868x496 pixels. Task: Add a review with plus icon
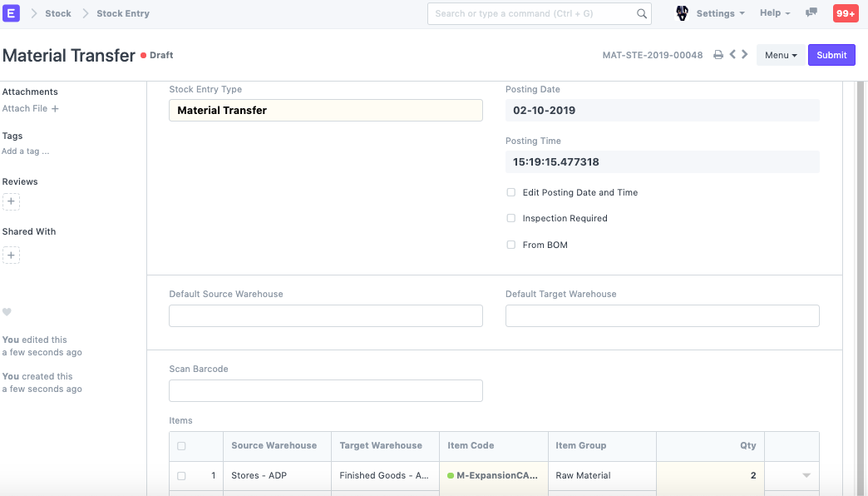(11, 201)
